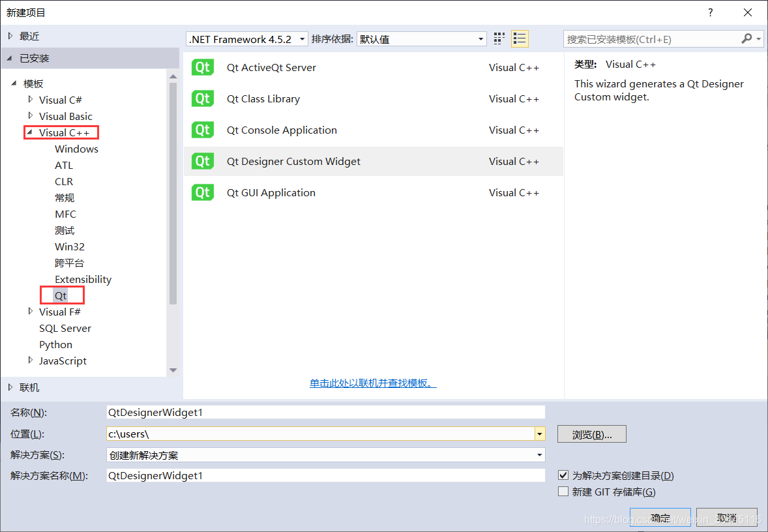Click the Qt icon beside Qt GUI Application
The height and width of the screenshot is (532, 768).
(x=203, y=192)
